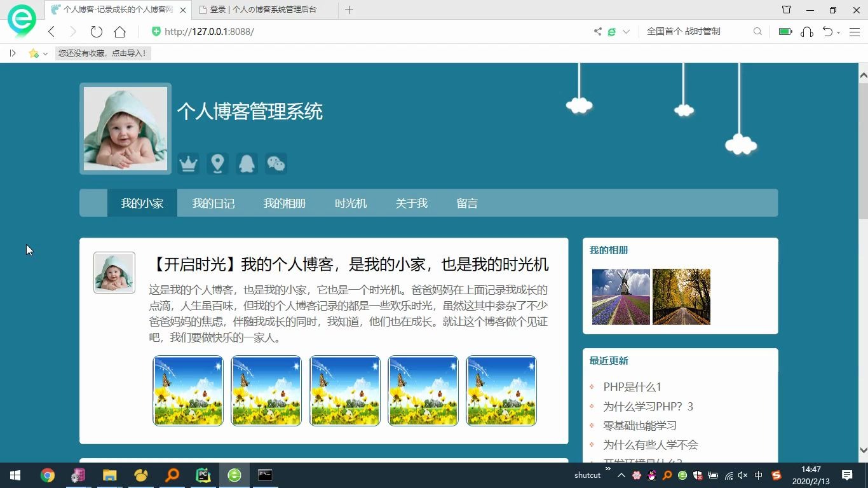This screenshot has width=868, height=488.
Task: Click the 您还没有收藏，点击导入 bookmark button
Action: (102, 53)
